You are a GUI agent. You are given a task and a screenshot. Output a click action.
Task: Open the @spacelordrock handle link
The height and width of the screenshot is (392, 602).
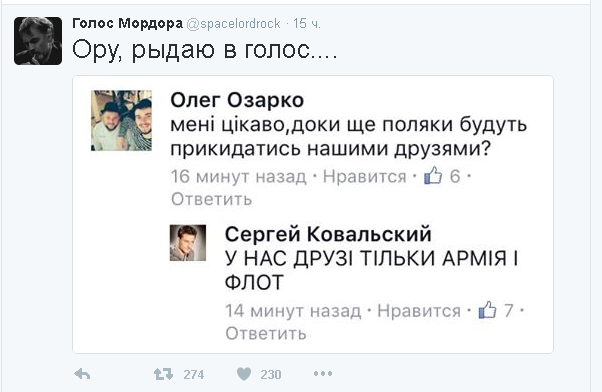click(233, 24)
